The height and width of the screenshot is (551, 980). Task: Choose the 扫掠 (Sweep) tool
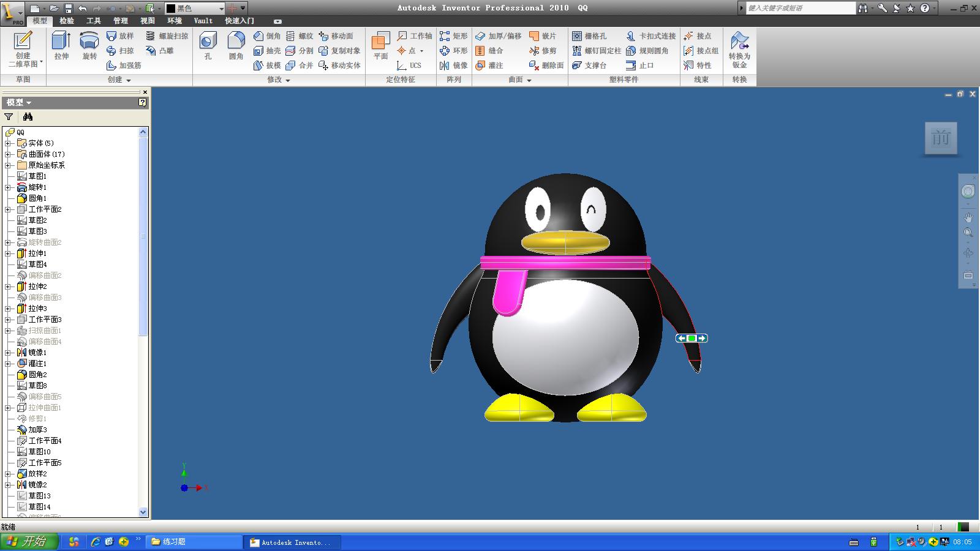click(120, 51)
